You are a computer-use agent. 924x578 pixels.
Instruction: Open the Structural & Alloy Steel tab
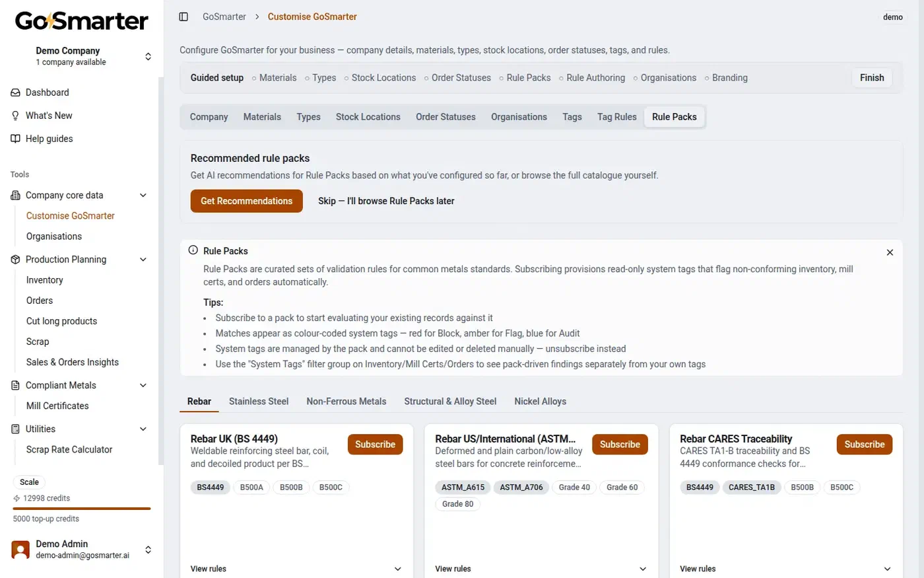pyautogui.click(x=450, y=402)
